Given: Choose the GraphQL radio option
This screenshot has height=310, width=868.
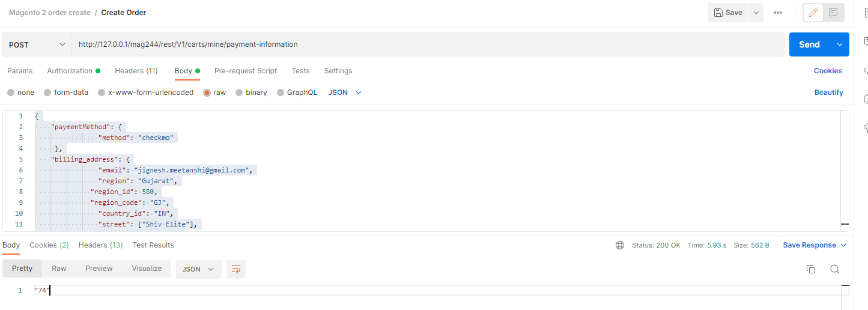Looking at the screenshot, I should pos(281,93).
